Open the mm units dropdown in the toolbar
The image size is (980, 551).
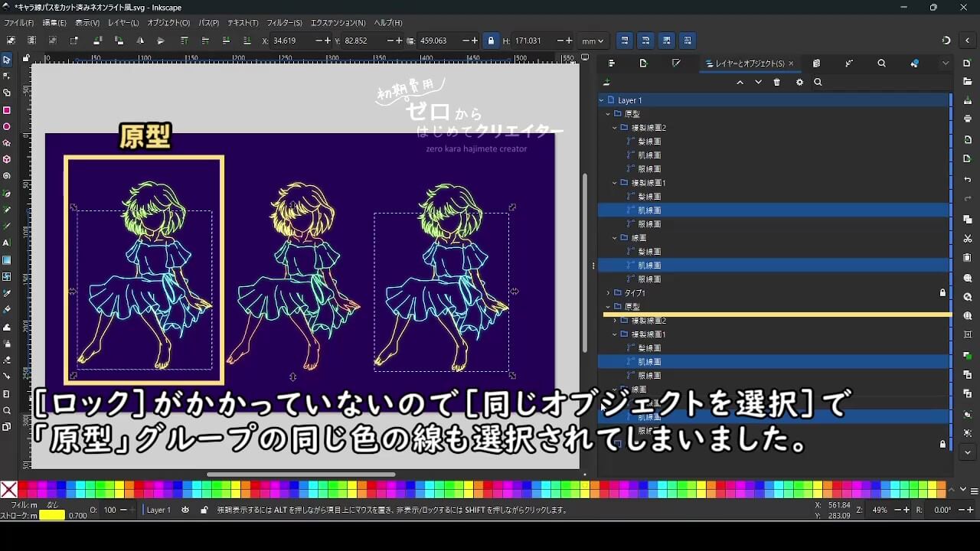(x=593, y=41)
